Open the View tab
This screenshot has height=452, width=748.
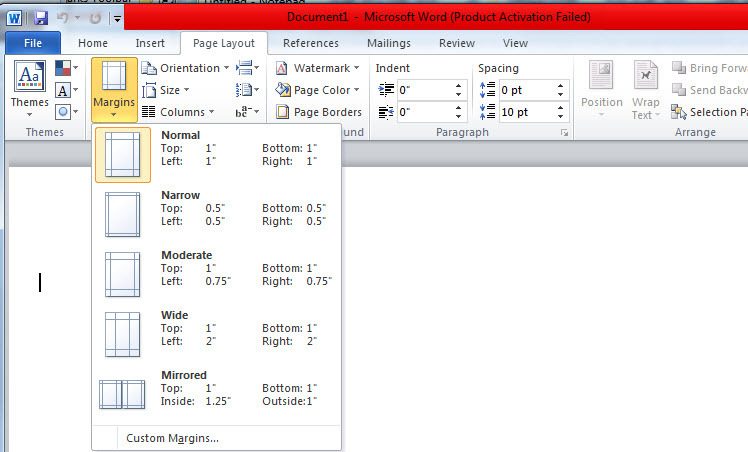(515, 43)
